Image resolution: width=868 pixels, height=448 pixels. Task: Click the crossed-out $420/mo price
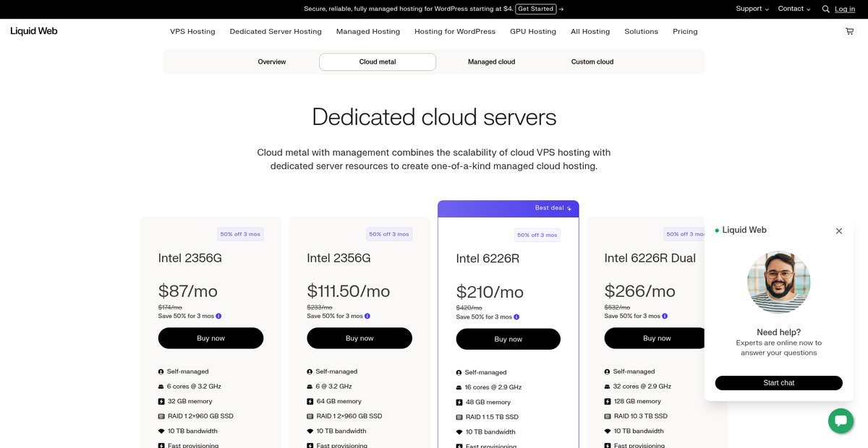point(468,309)
